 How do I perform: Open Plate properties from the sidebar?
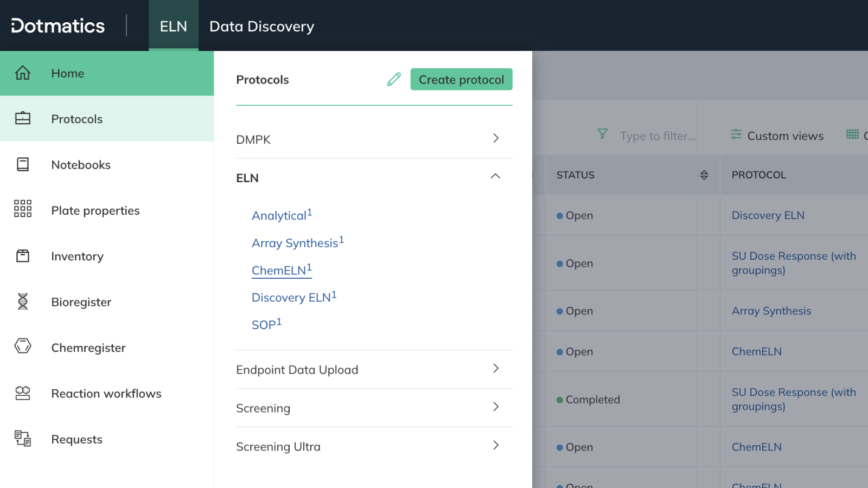[107, 210]
